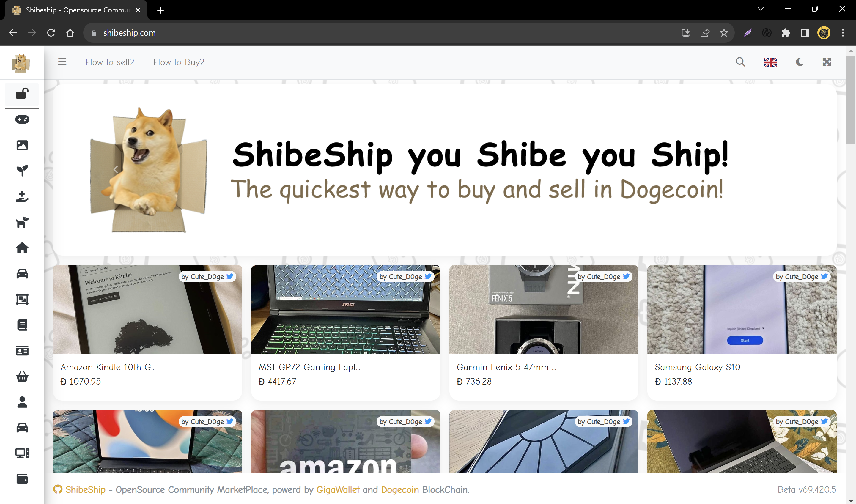Follow the Dogecoin link in footer

pyautogui.click(x=400, y=489)
